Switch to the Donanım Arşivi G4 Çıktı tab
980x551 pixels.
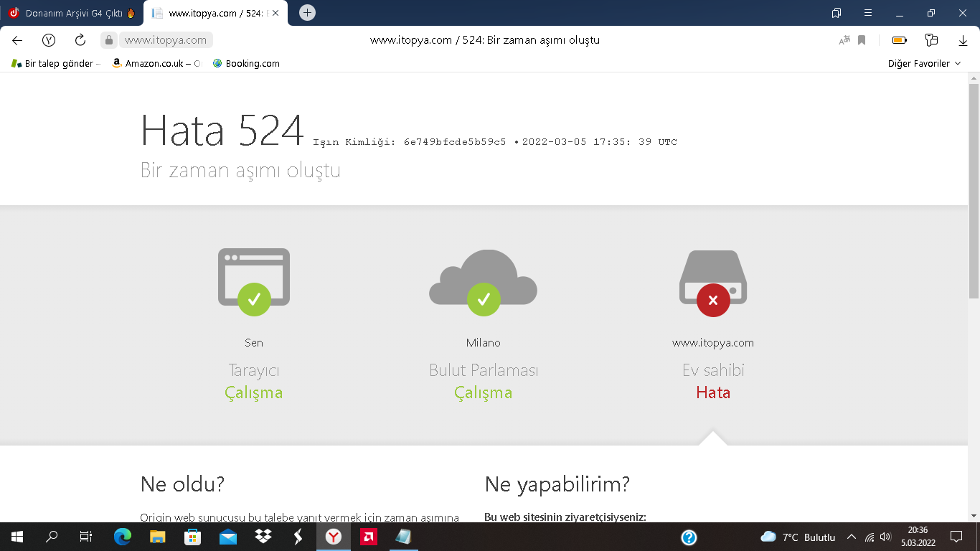click(x=72, y=13)
